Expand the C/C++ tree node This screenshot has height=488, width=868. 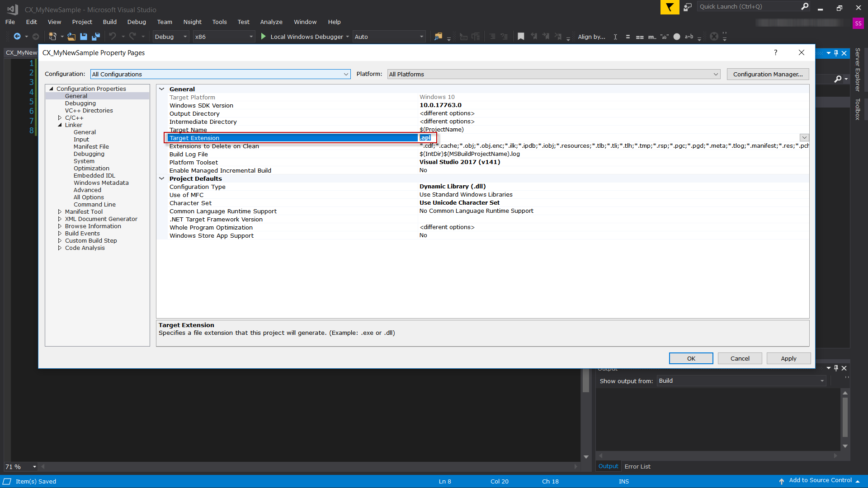point(60,118)
